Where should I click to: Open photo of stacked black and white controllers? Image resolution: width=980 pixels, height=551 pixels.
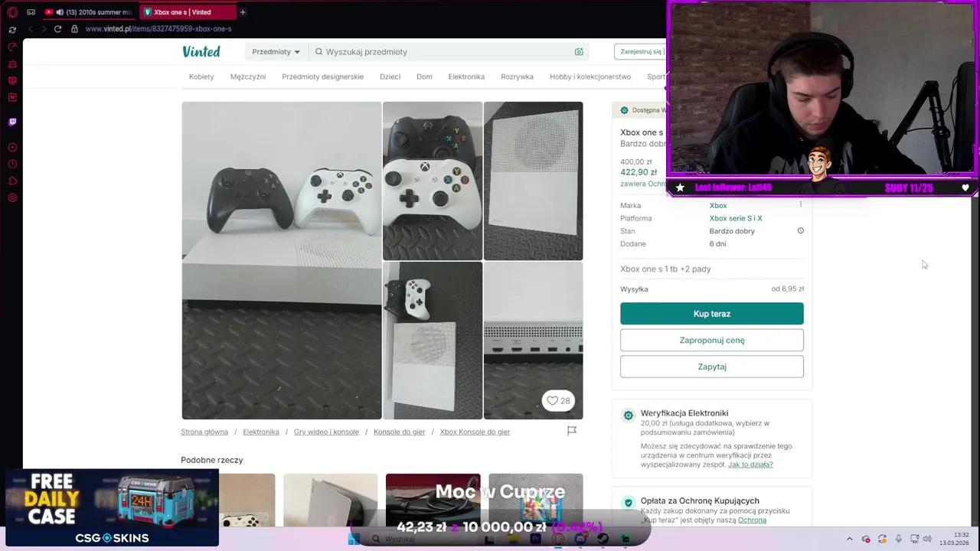433,181
